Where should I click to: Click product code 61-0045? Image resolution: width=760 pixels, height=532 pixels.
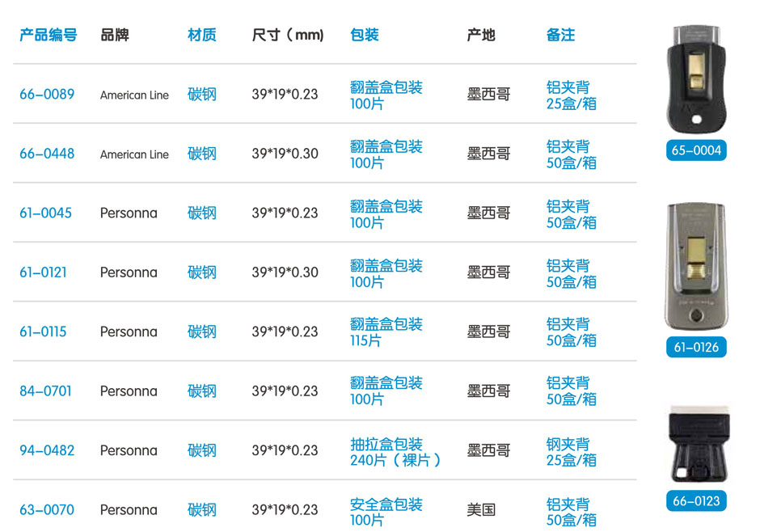pyautogui.click(x=45, y=213)
